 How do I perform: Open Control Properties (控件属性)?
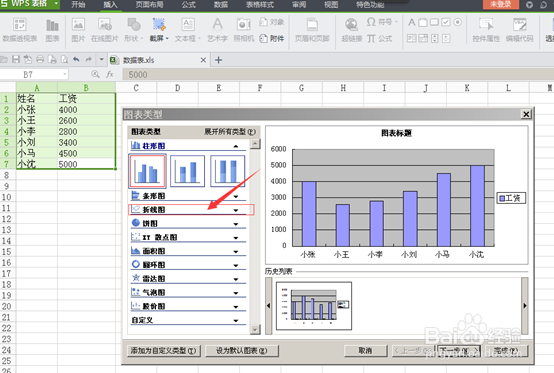486,30
